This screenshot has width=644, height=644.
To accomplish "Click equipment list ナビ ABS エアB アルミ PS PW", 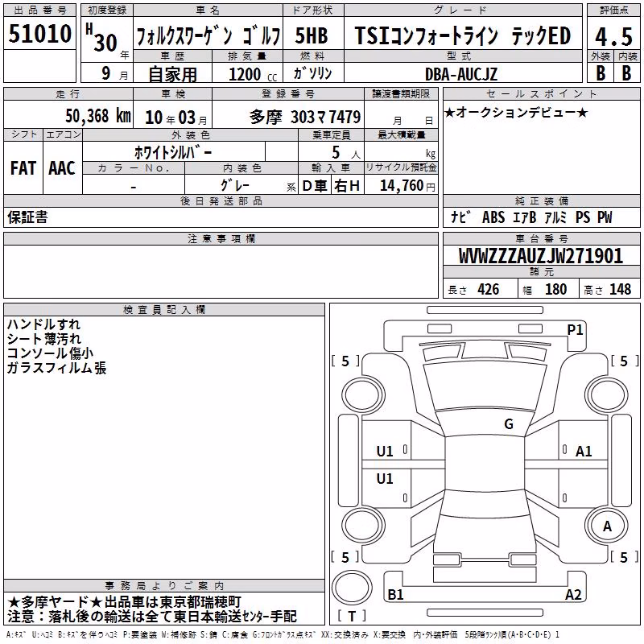I will (x=531, y=217).
